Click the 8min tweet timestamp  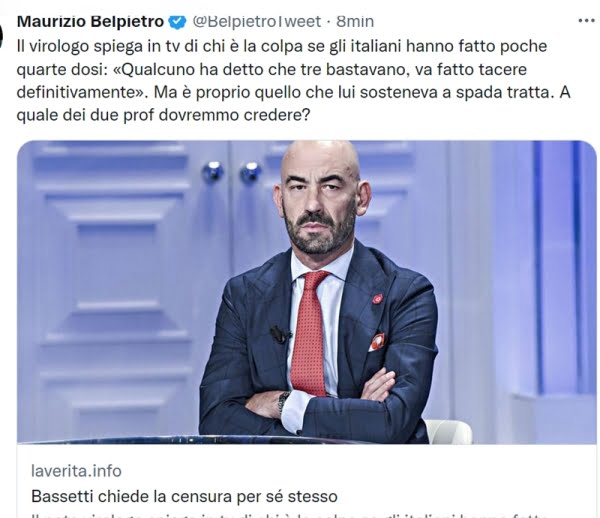(355, 21)
